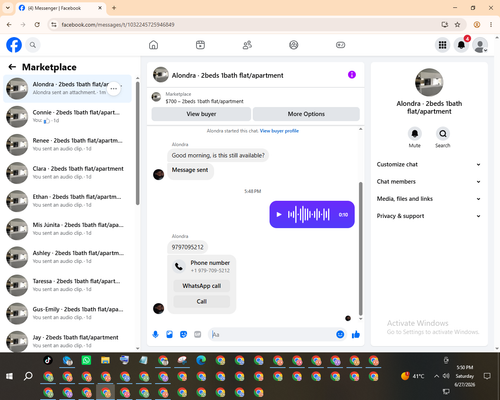Expand Privacy & support section

[x=429, y=216]
